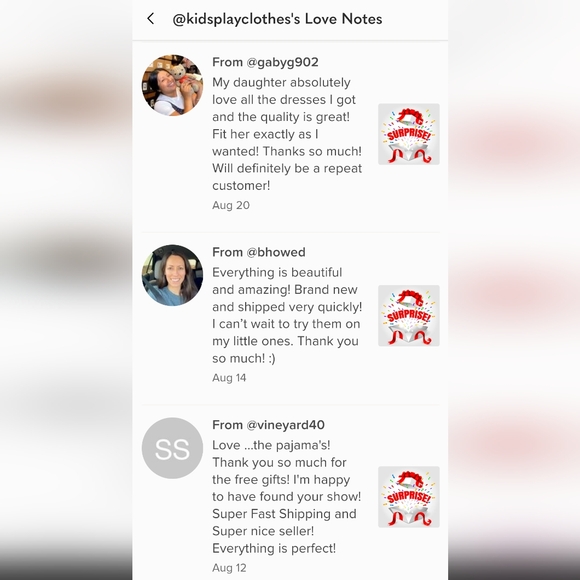
Task: Click 'From' label on gabyg902's note
Action: 227,62
